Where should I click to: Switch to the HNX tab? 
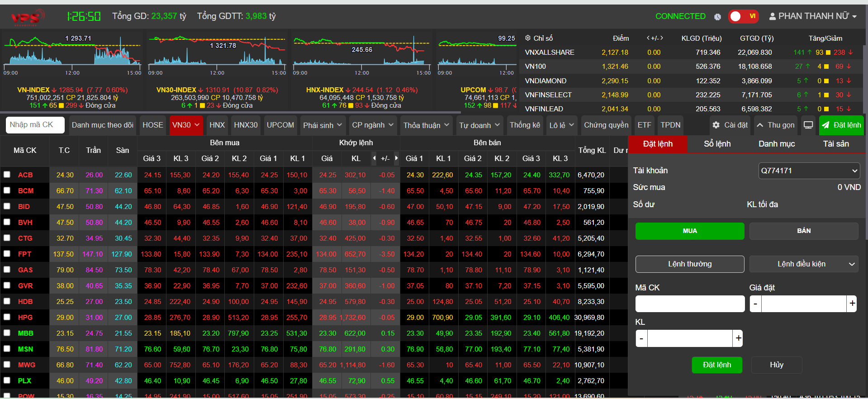(x=217, y=125)
